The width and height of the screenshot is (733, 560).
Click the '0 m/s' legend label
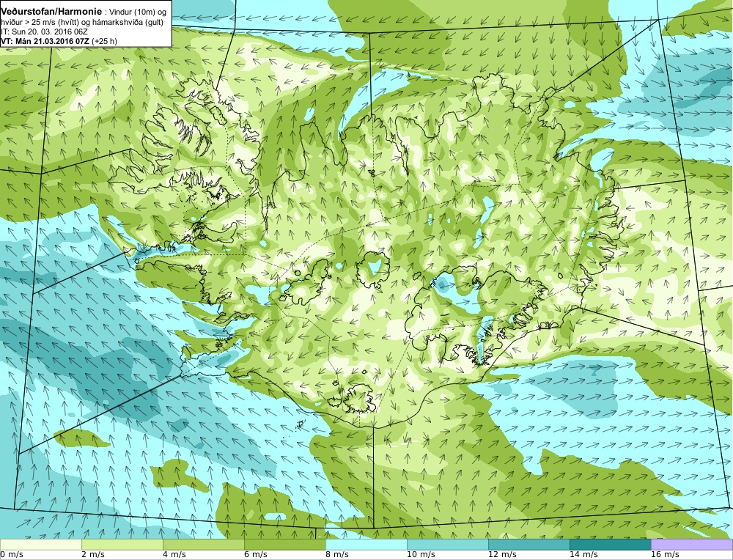[x=12, y=555]
